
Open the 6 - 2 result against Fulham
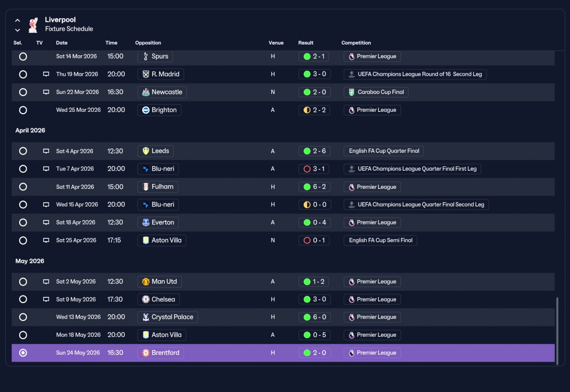[x=314, y=187]
